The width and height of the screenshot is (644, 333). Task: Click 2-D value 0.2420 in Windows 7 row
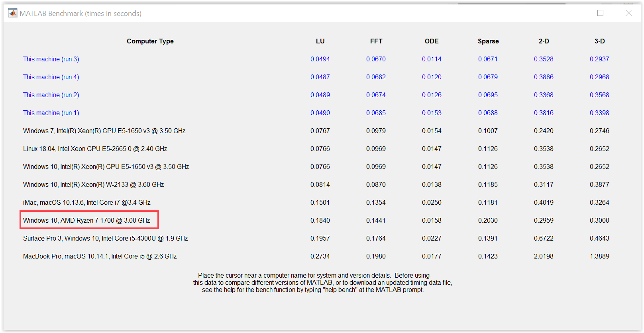click(544, 131)
